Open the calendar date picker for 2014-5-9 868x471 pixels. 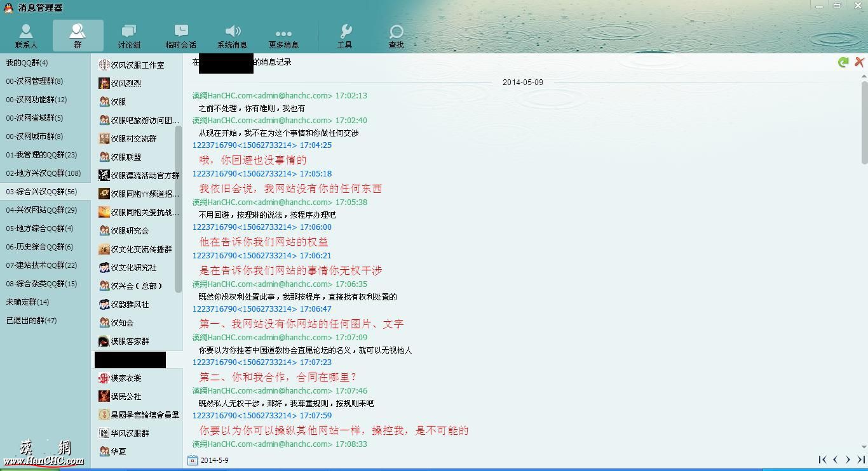[193, 460]
